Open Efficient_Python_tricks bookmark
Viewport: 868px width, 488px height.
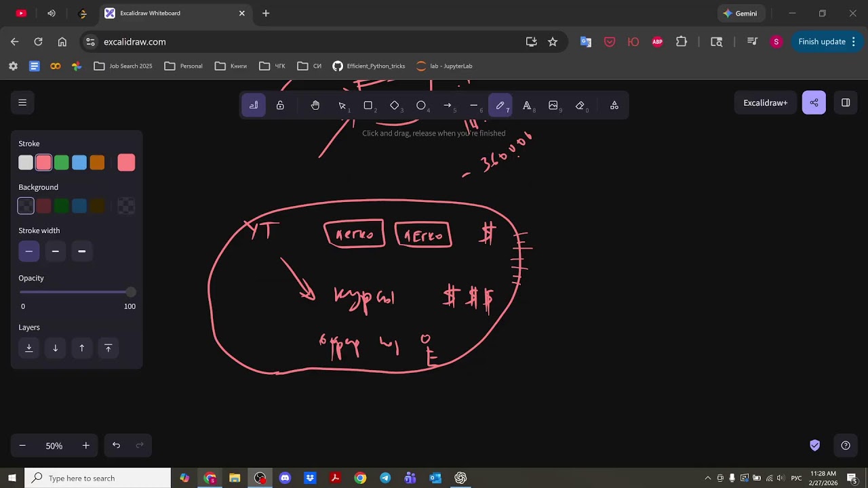(369, 66)
